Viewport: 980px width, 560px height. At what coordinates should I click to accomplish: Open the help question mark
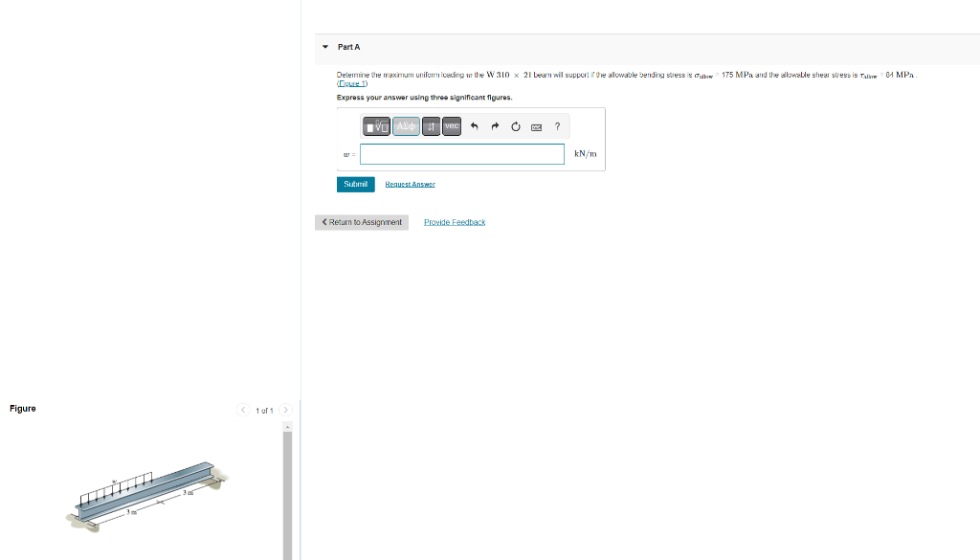(558, 126)
